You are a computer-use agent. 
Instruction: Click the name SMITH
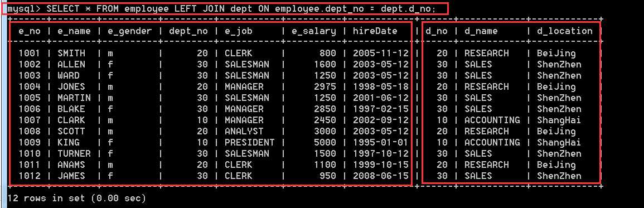(71, 54)
